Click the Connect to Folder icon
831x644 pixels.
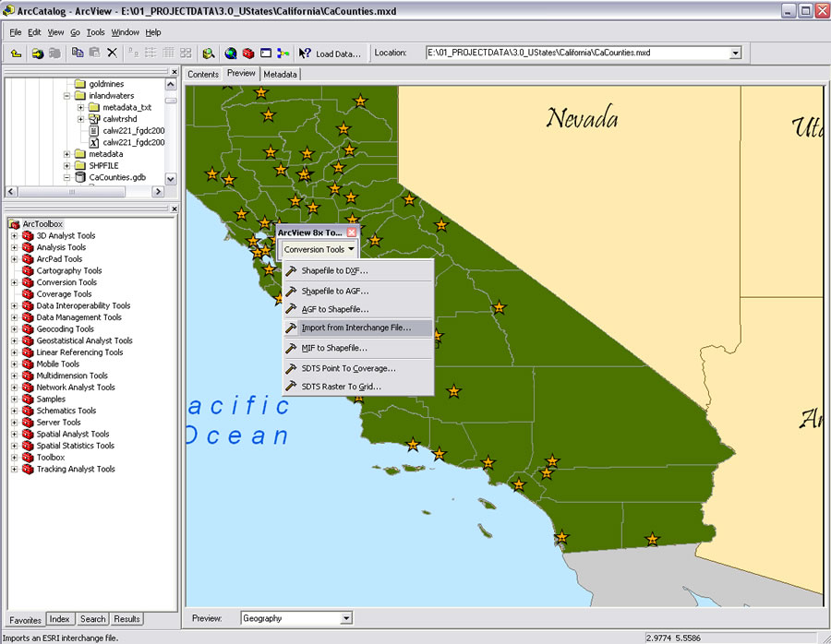[37, 53]
